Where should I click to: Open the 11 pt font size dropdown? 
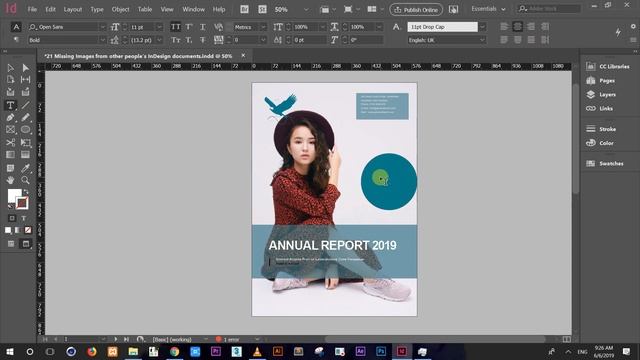point(160,27)
